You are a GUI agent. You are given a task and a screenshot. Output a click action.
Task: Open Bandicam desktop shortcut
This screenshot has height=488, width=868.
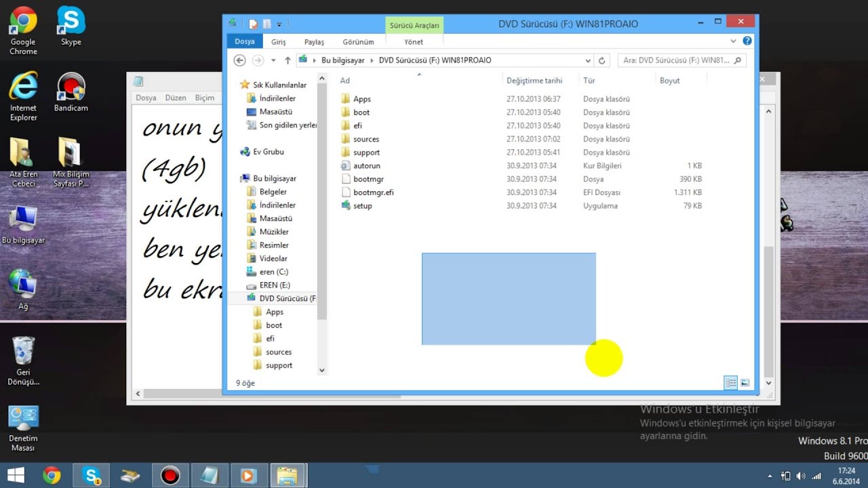71,92
